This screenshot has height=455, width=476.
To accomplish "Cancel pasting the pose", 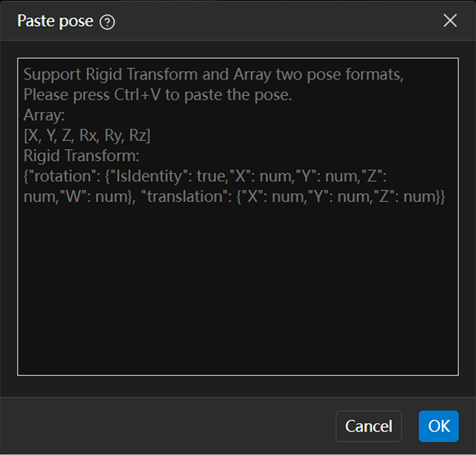I will click(x=368, y=426).
